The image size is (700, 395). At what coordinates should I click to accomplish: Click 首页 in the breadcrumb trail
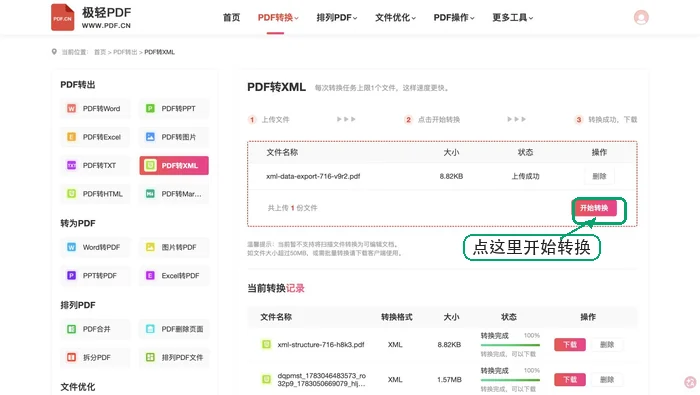pyautogui.click(x=100, y=52)
